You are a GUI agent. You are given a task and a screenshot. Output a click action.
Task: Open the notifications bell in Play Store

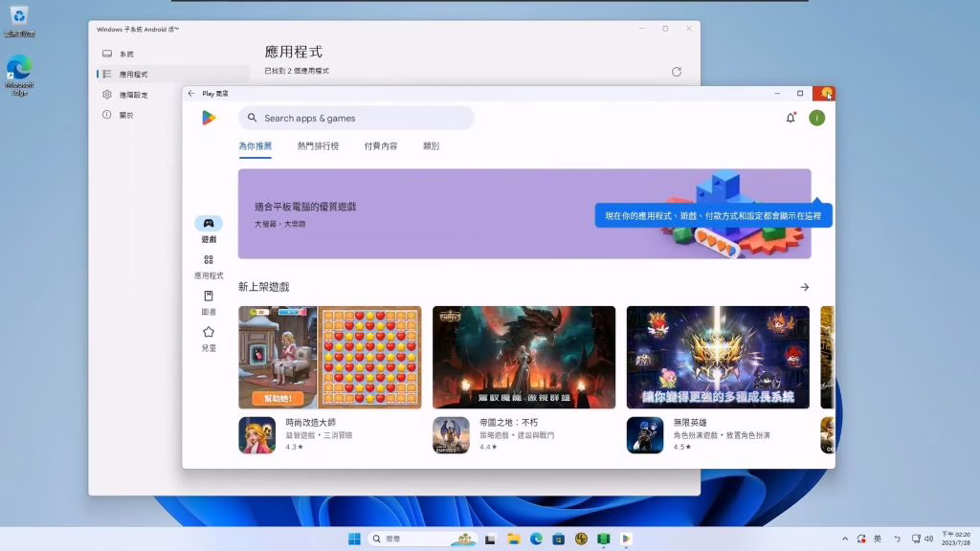pyautogui.click(x=791, y=118)
